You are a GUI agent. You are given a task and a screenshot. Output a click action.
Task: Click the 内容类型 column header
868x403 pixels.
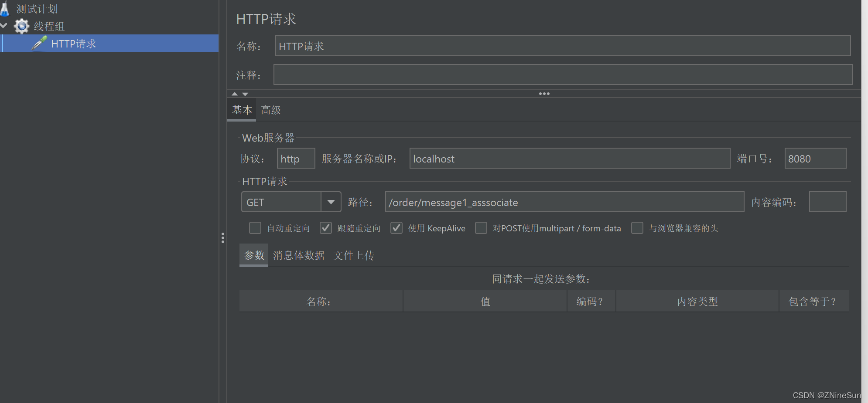tap(697, 301)
